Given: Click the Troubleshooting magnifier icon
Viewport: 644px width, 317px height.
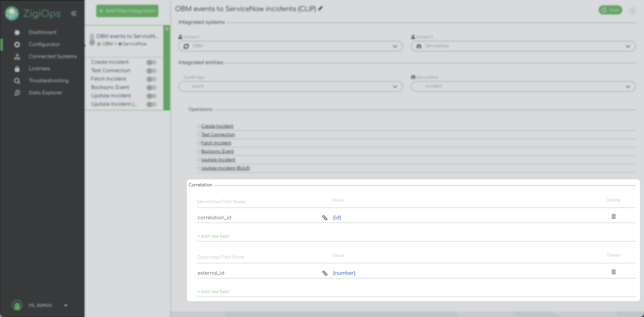Looking at the screenshot, I should pyautogui.click(x=17, y=81).
